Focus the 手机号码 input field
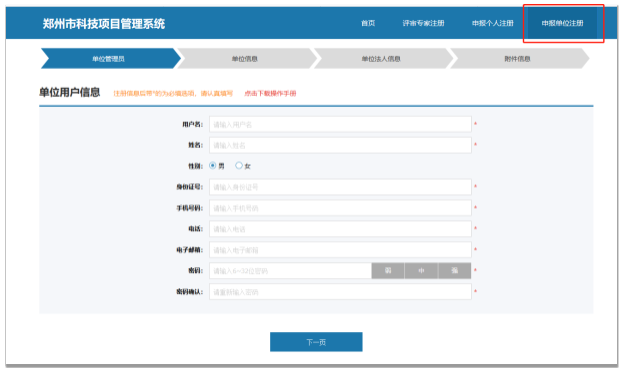Image resolution: width=620 pixels, height=371 pixels. [340, 208]
